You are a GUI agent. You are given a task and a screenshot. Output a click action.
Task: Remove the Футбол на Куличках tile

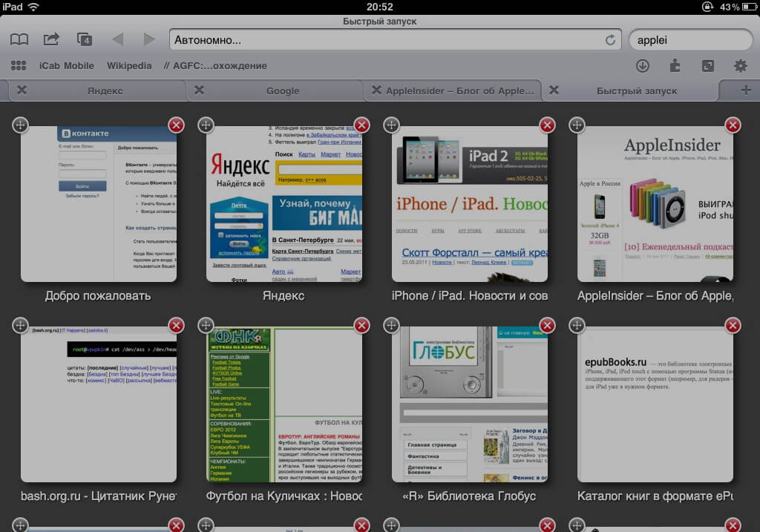click(361, 325)
